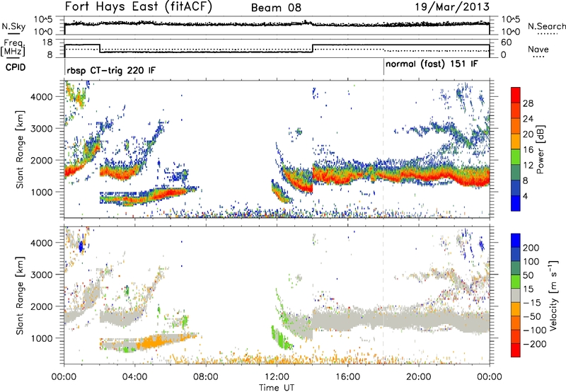The height and width of the screenshot is (392, 566).
Task: Click the 'N.Search' legend label
Action: tap(546, 26)
